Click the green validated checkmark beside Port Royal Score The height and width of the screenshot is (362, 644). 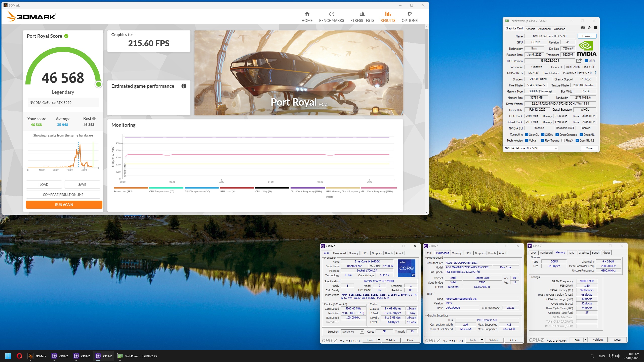click(x=66, y=36)
